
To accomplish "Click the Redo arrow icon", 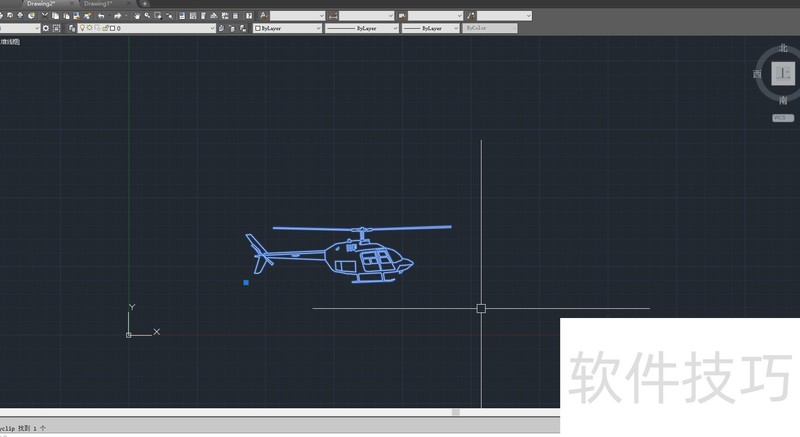I will pyautogui.click(x=118, y=16).
